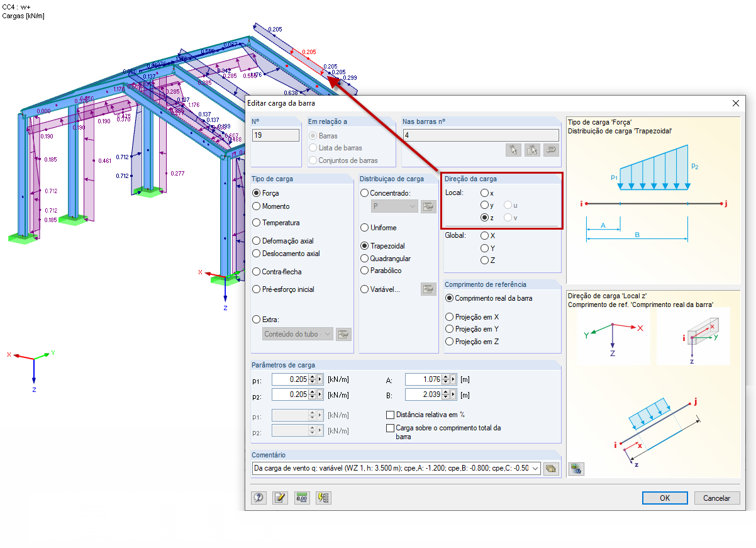
Task: Click the p2 value field showing 0.205
Action: (290, 394)
